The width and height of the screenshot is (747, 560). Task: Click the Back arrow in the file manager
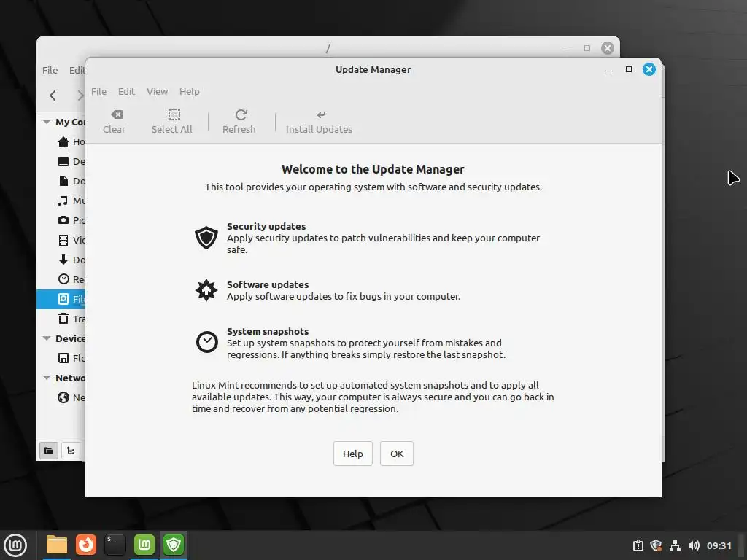point(53,96)
